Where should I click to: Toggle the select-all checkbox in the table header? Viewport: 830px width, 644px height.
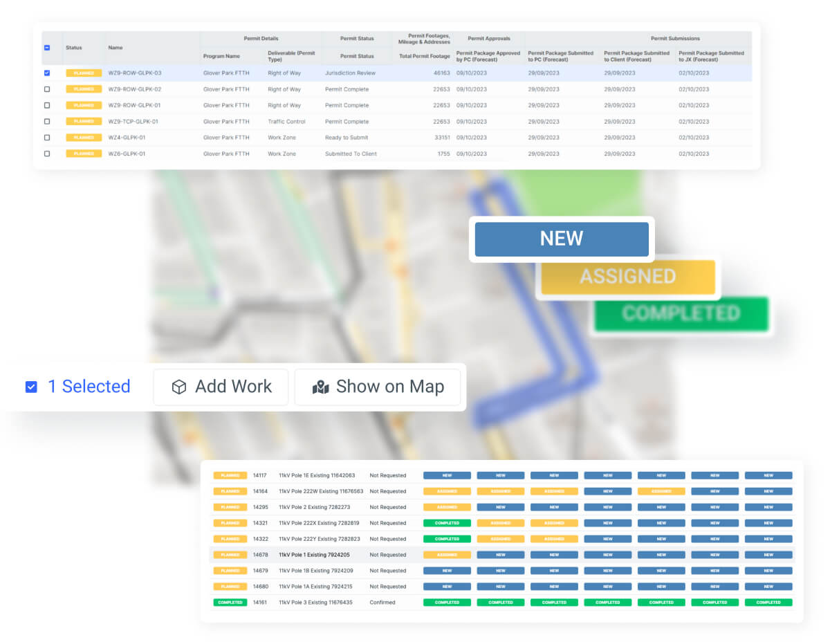coord(47,47)
